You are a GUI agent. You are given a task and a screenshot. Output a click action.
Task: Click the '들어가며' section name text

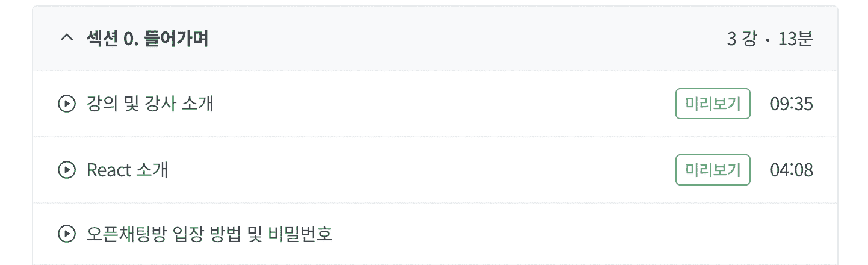click(x=176, y=39)
